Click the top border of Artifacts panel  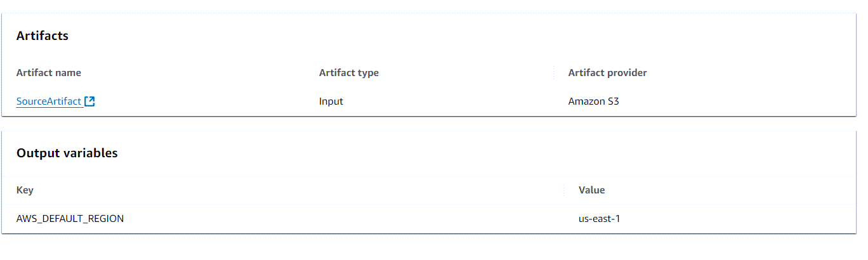429,13
